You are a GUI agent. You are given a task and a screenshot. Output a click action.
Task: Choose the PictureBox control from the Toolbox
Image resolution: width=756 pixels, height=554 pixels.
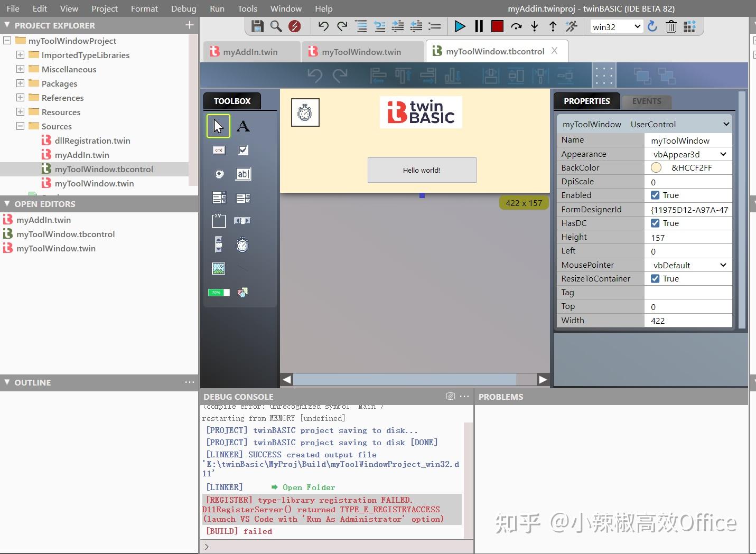point(218,268)
